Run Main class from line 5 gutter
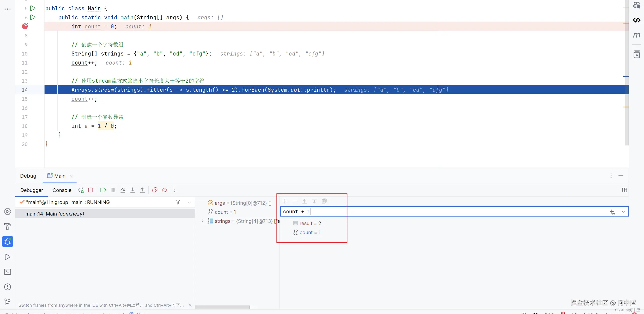 [33, 8]
